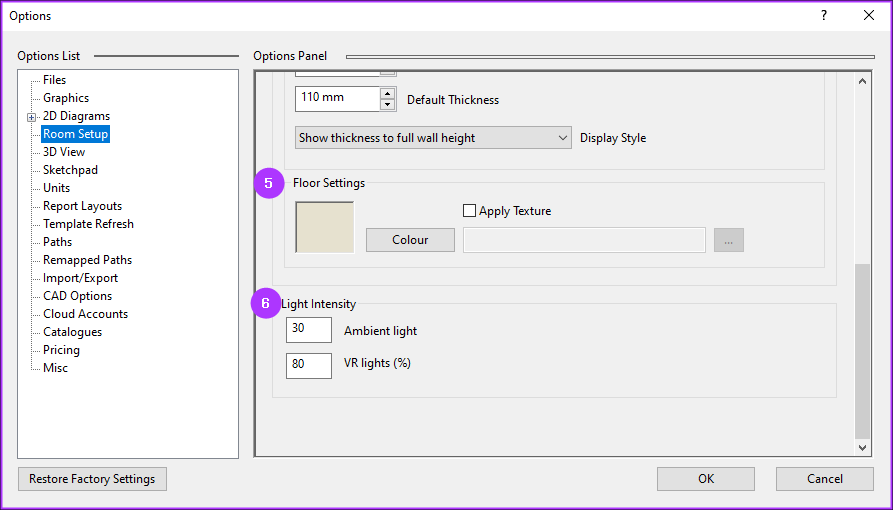Click the VR lights percentage field

[x=309, y=365]
